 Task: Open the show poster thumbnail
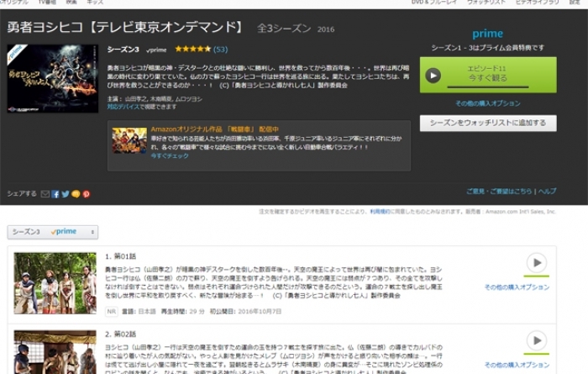52,78
